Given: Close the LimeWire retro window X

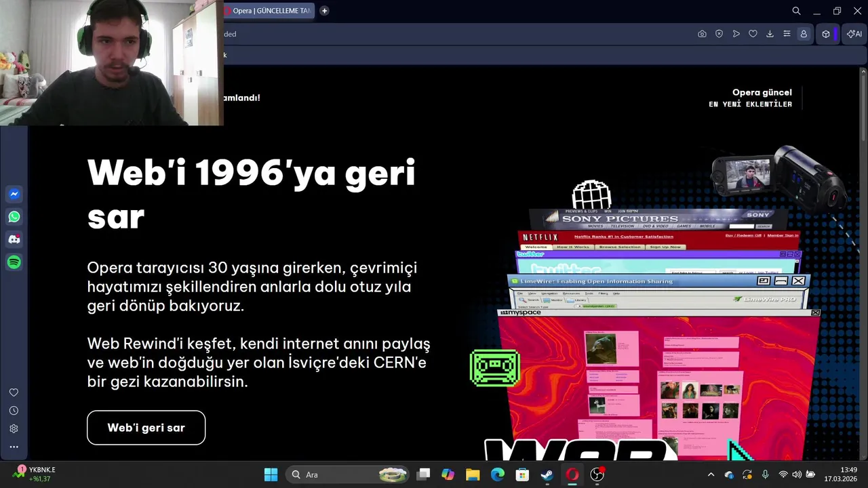Looking at the screenshot, I should (798, 281).
